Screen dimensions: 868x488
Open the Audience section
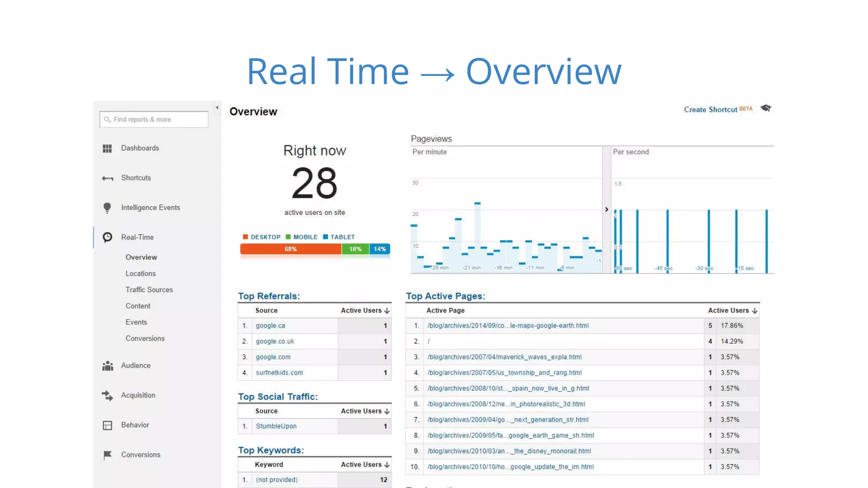(x=136, y=365)
